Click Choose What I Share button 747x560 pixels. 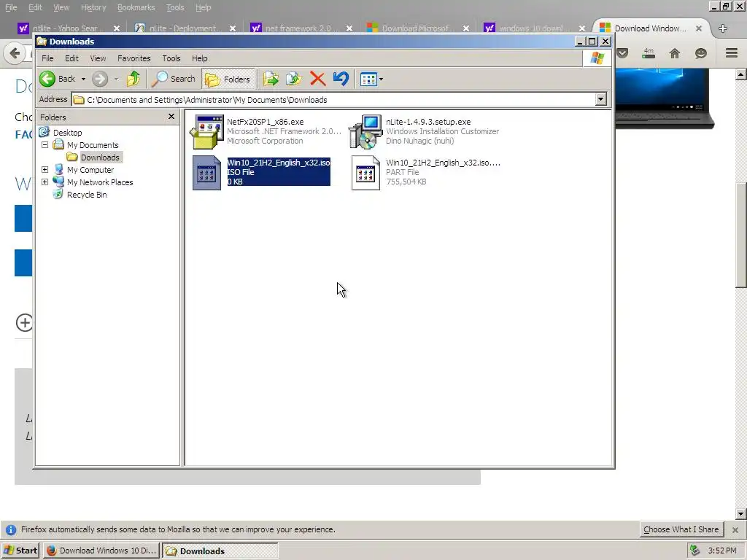(x=681, y=529)
